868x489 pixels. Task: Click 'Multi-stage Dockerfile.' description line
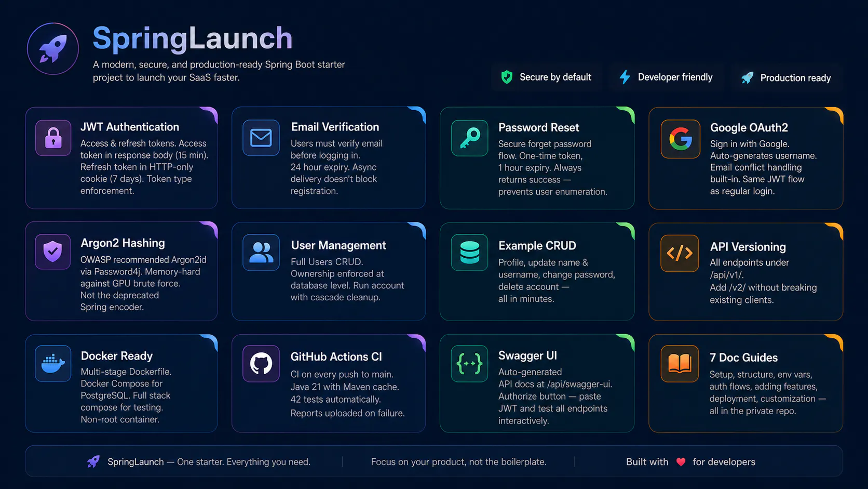[126, 372]
